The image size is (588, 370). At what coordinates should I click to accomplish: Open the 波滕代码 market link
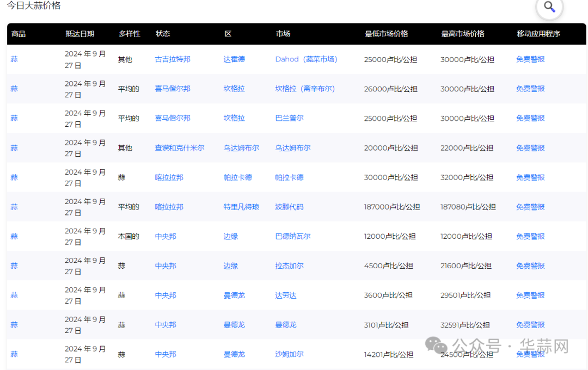point(289,207)
